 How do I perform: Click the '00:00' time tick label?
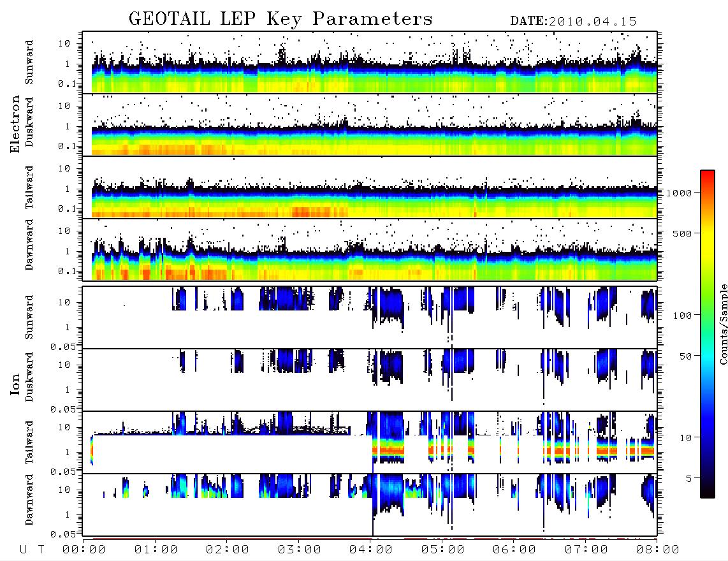pos(84,550)
